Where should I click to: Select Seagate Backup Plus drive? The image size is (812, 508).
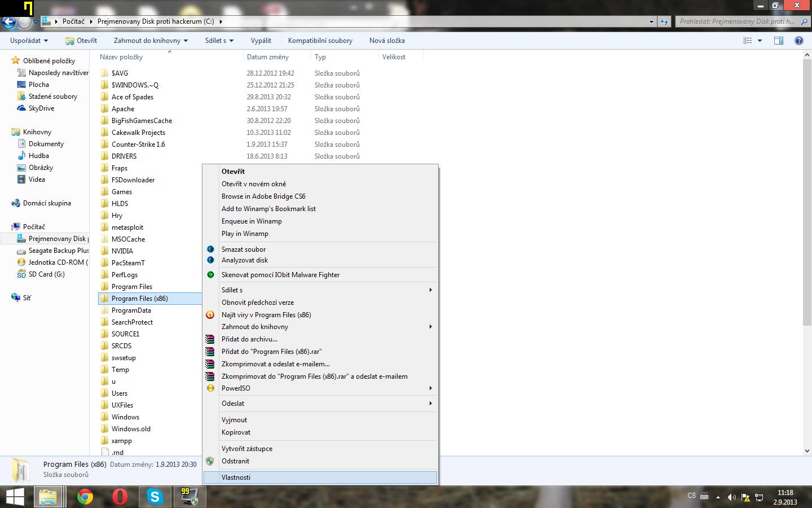click(53, 251)
